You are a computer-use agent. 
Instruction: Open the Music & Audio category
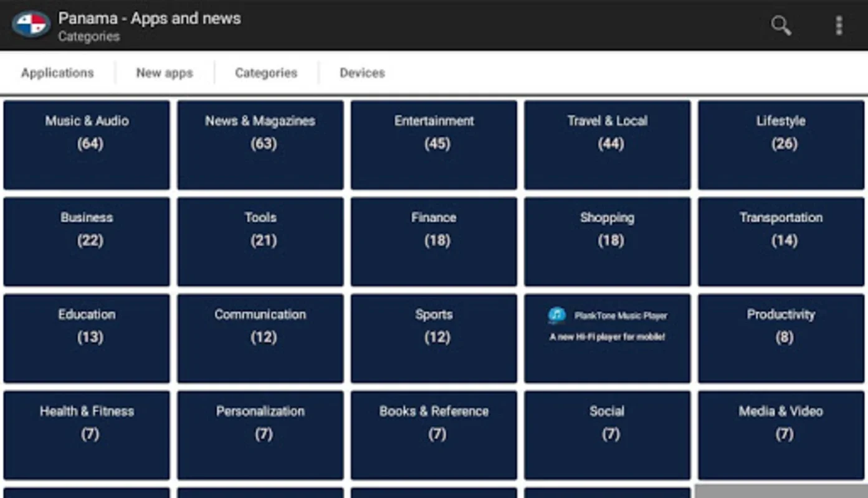click(87, 145)
